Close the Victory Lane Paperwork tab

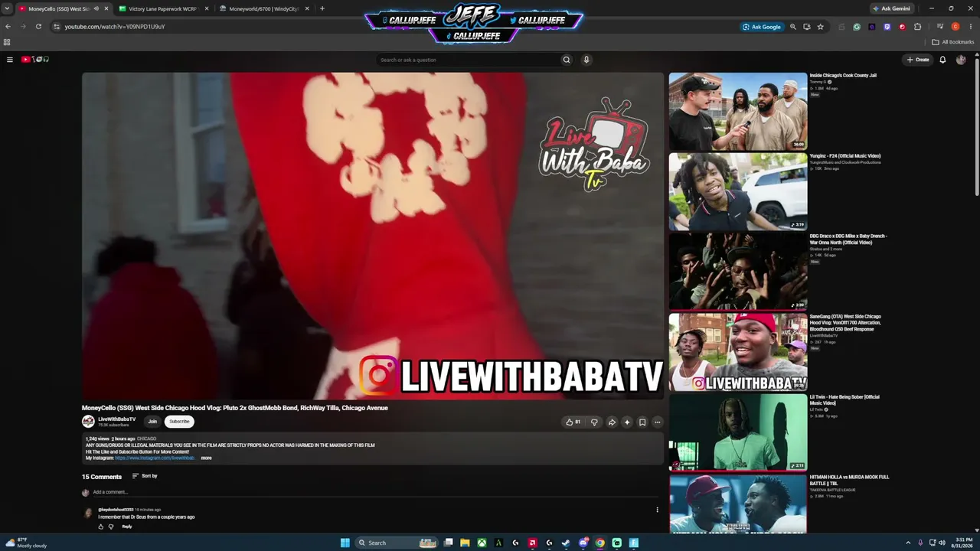[x=207, y=8]
